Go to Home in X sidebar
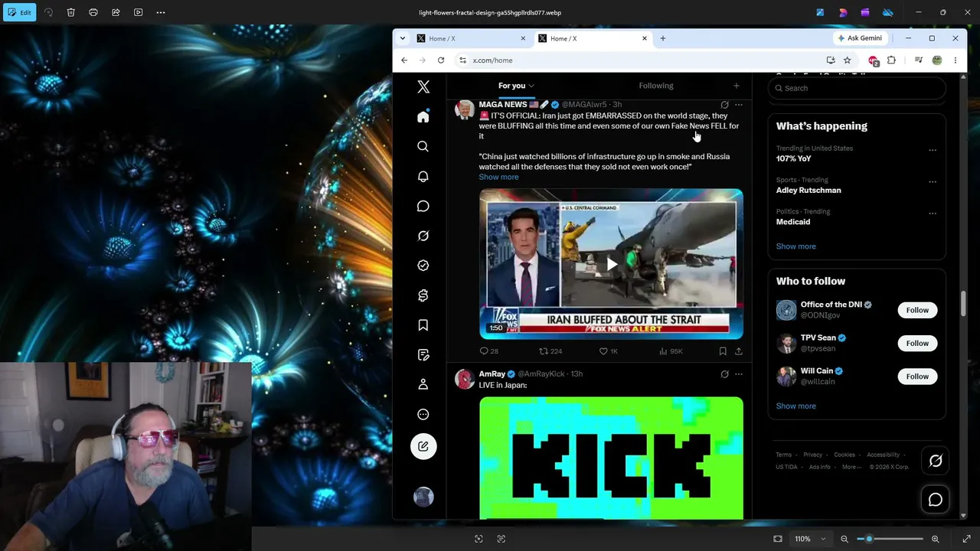The height and width of the screenshot is (551, 980). [x=423, y=116]
